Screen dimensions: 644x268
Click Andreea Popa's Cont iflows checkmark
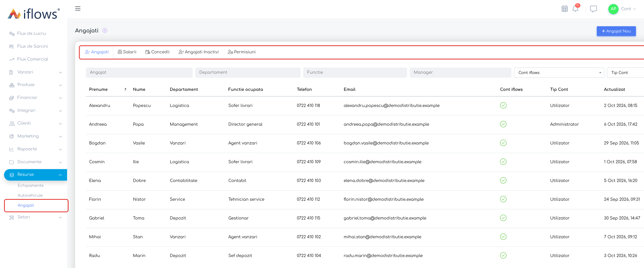503,124
